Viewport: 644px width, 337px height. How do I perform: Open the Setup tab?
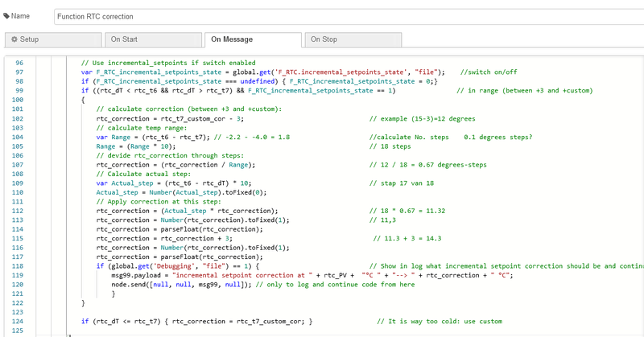(53, 39)
